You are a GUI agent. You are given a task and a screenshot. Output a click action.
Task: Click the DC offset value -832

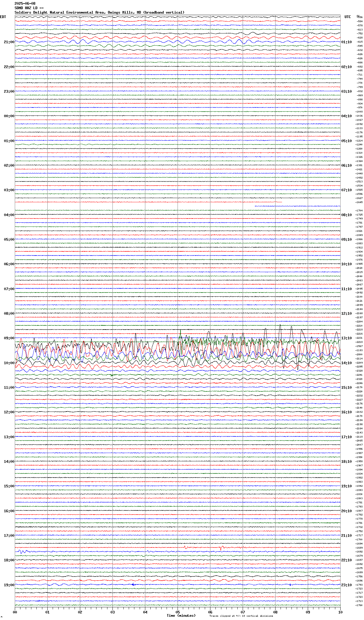coord(360,91)
